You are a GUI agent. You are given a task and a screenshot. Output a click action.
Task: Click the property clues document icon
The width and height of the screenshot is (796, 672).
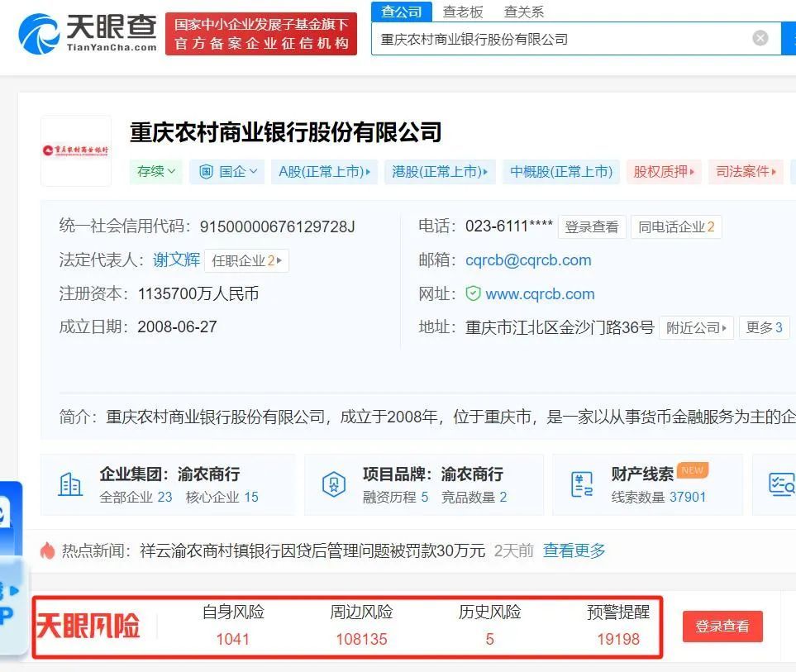[x=582, y=484]
